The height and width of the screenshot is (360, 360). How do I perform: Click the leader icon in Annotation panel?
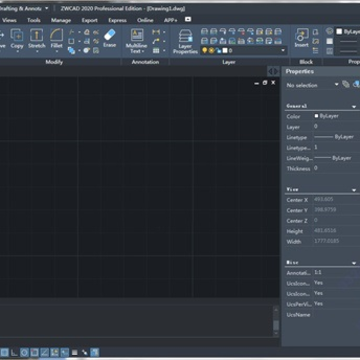click(155, 41)
